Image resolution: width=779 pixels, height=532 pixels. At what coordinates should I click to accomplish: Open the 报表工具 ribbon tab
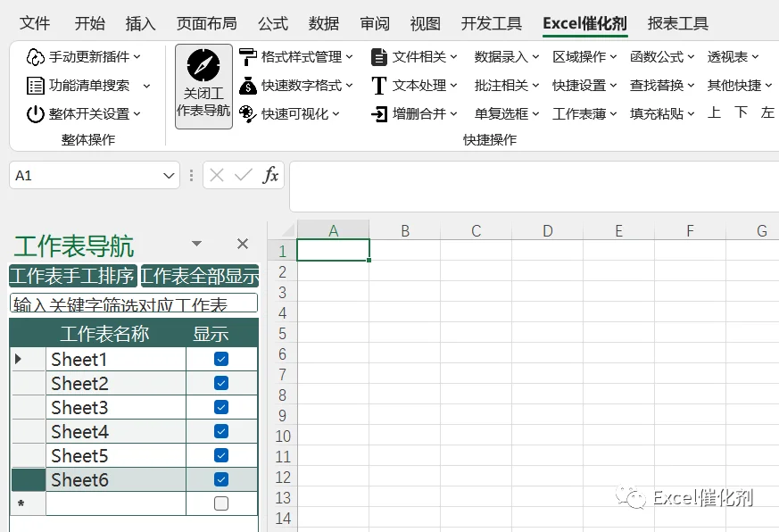tap(677, 23)
